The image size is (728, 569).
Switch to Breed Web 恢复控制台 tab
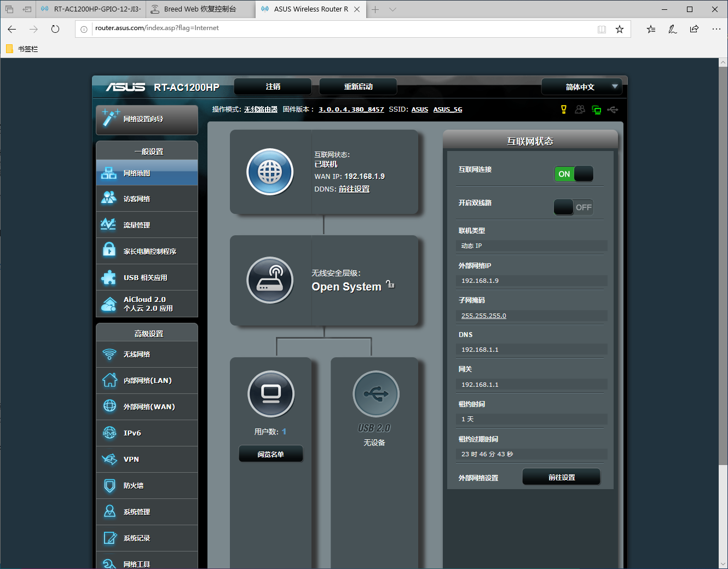[x=200, y=9]
